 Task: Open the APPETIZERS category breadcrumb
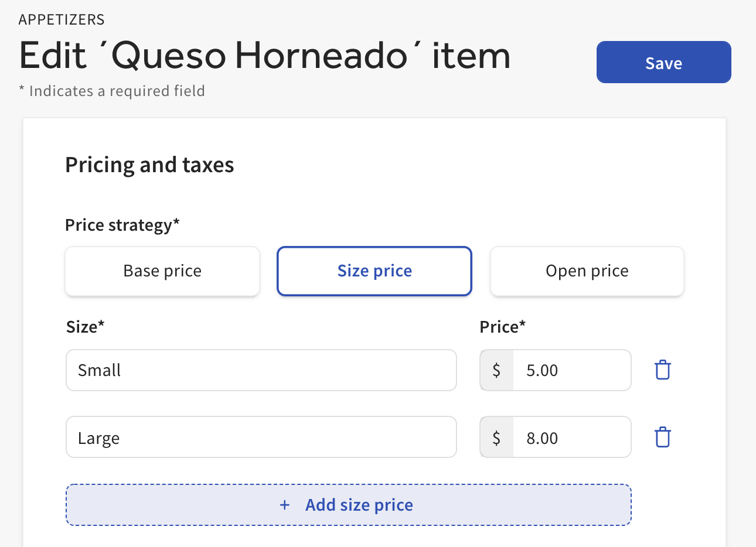[x=61, y=19]
